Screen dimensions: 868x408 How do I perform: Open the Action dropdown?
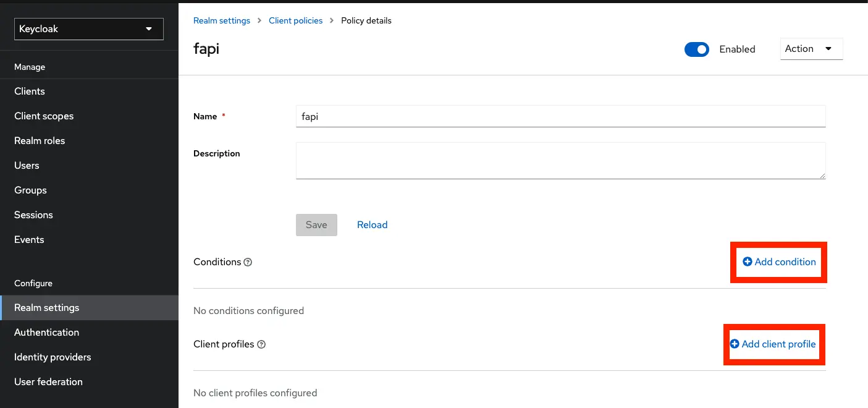[x=811, y=49]
